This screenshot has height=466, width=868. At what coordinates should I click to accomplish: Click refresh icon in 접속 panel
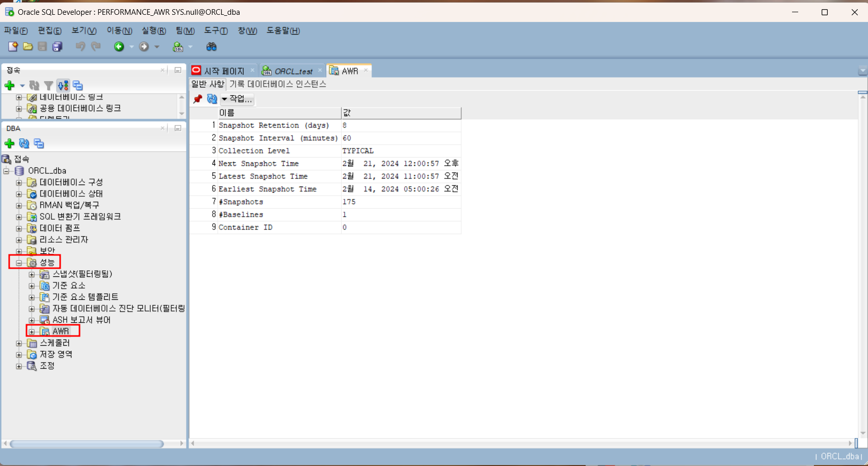coord(34,85)
